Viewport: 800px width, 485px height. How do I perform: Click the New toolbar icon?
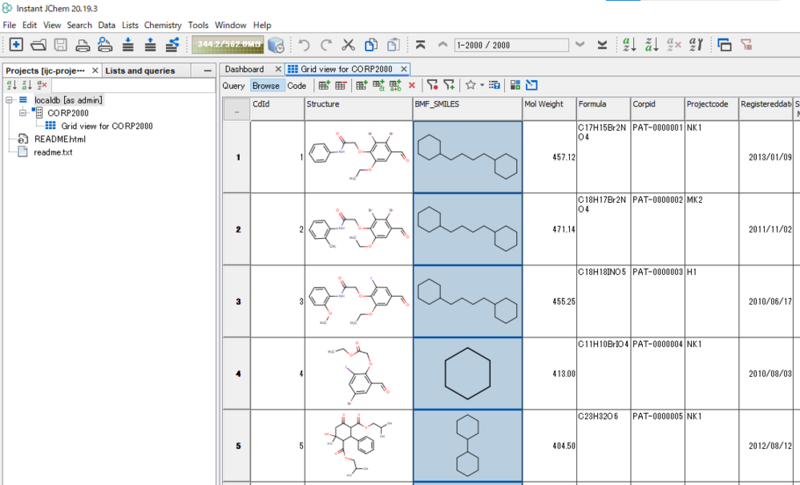(x=16, y=45)
